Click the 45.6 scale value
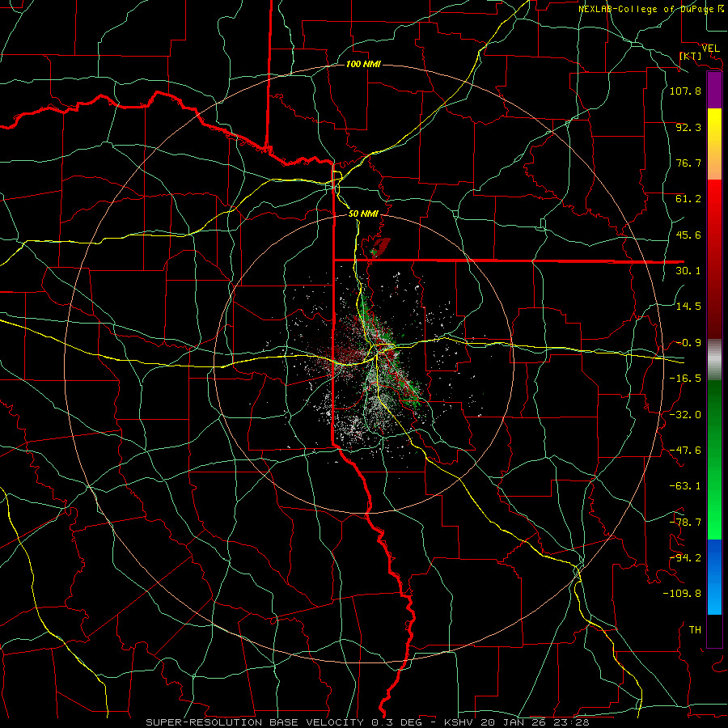Image resolution: width=728 pixels, height=728 pixels. tap(688, 235)
